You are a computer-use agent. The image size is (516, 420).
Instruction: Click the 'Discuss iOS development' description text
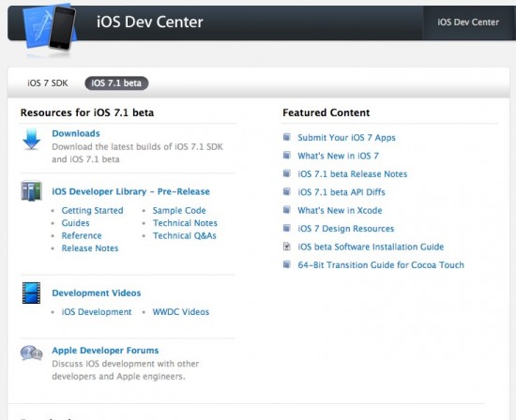pos(126,370)
